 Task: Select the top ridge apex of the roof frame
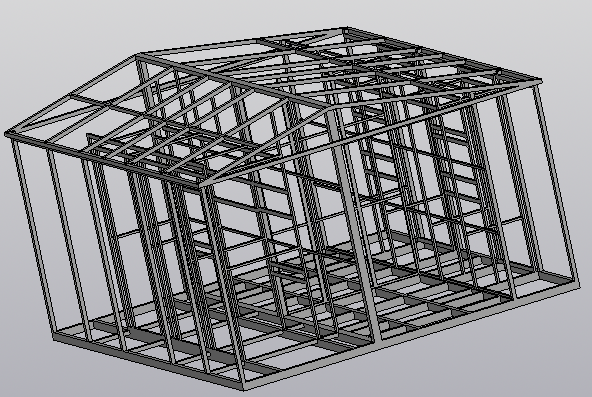pos(345,30)
